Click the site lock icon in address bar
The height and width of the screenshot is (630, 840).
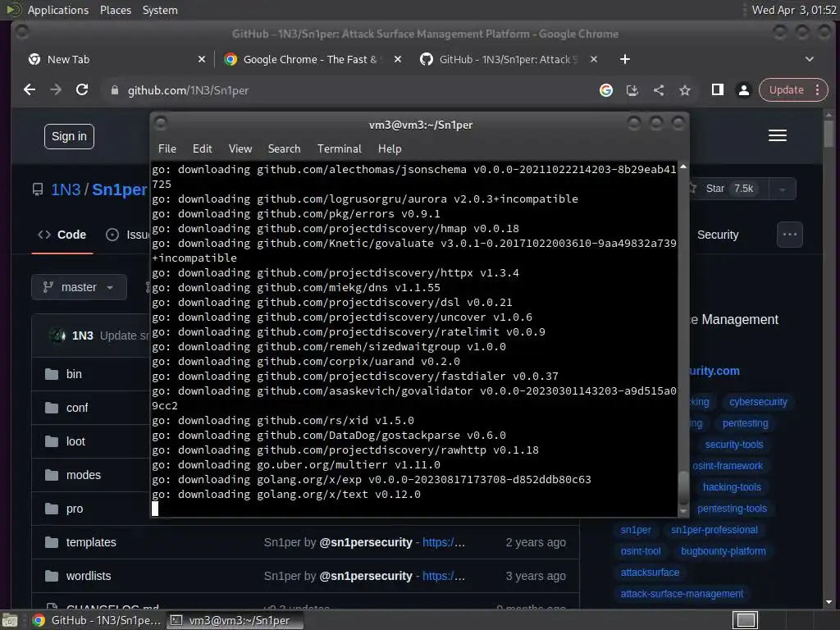(x=114, y=90)
